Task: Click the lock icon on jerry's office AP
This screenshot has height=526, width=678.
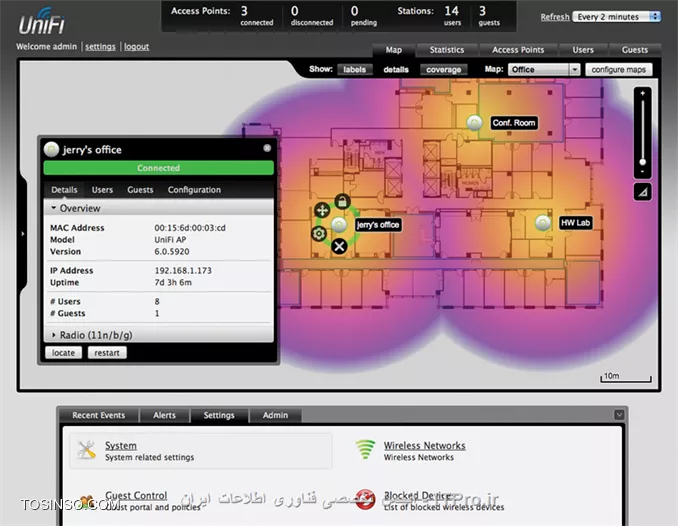Action: [342, 202]
